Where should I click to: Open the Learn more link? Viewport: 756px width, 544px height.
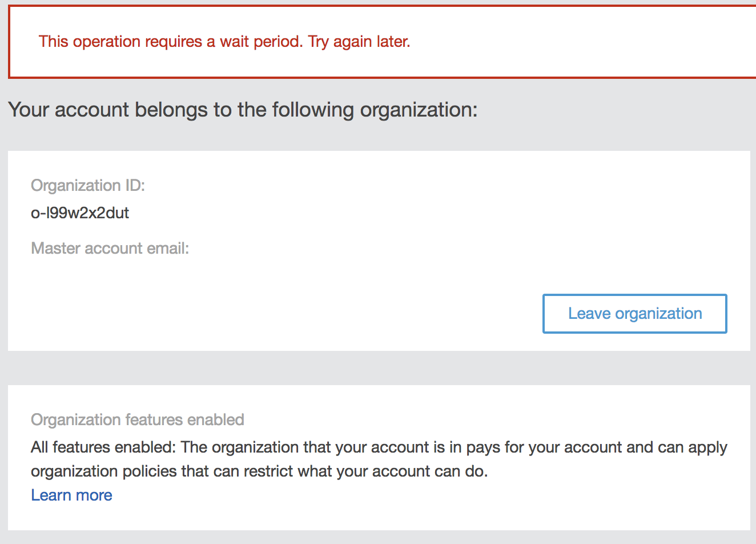71,495
